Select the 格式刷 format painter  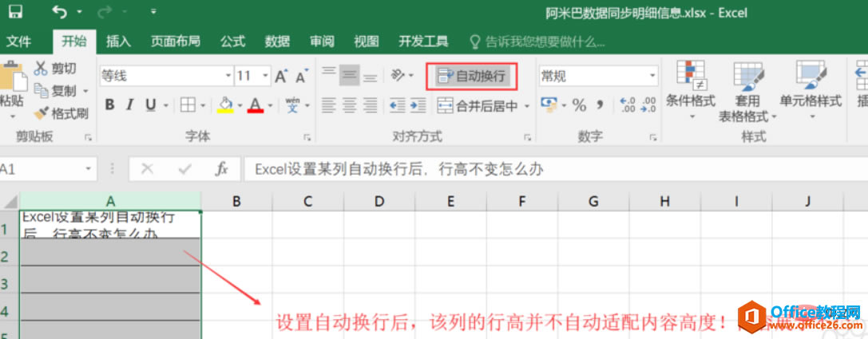(61, 114)
